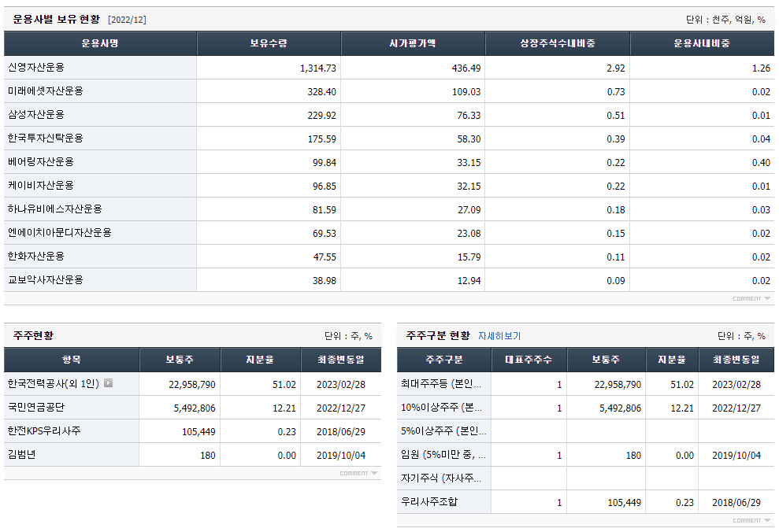Select the 신영자산운용 row name
779x532 pixels.
pos(36,68)
